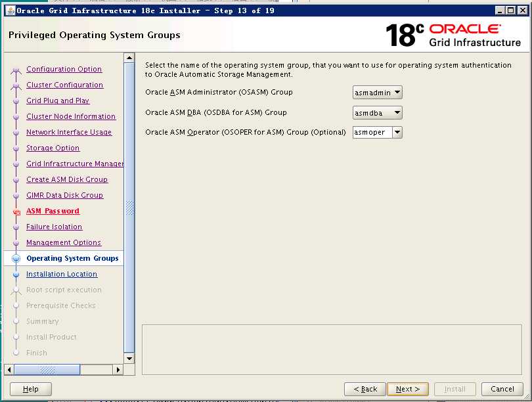Click the step bullet beside Cluster Node Information
The width and height of the screenshot is (532, 402).
[x=16, y=117]
